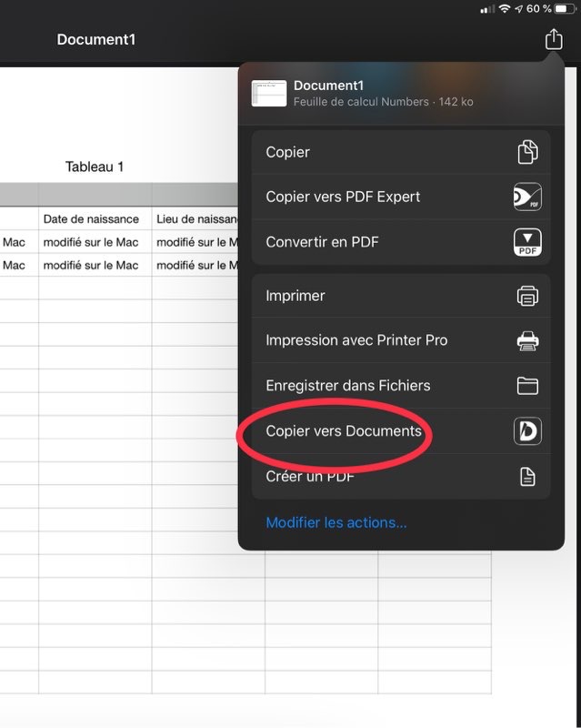
Task: Tap the share icon in top bar
Action: (554, 39)
